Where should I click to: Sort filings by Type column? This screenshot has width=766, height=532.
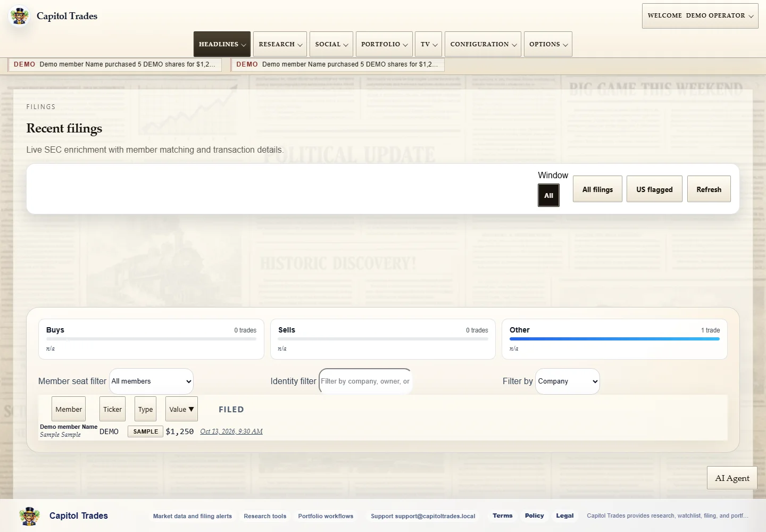[x=145, y=409]
